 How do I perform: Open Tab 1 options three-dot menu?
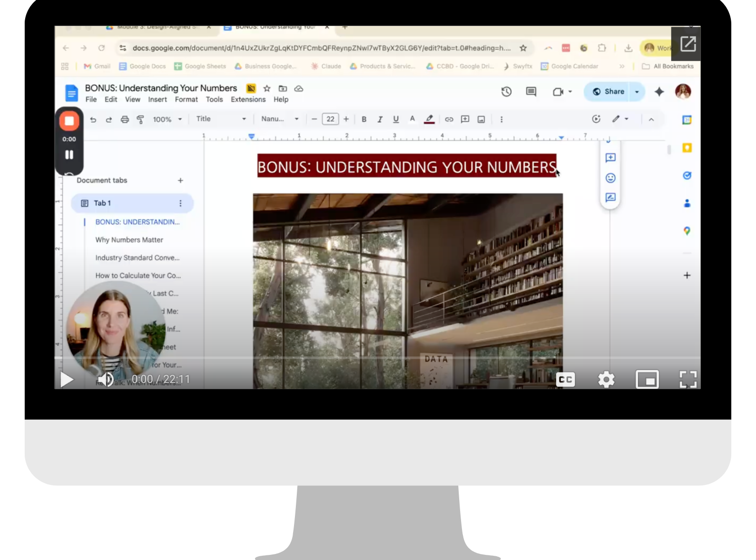coord(181,203)
